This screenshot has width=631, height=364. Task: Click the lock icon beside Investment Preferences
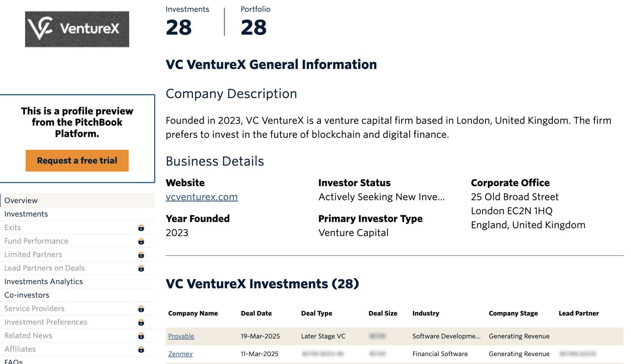point(141,322)
